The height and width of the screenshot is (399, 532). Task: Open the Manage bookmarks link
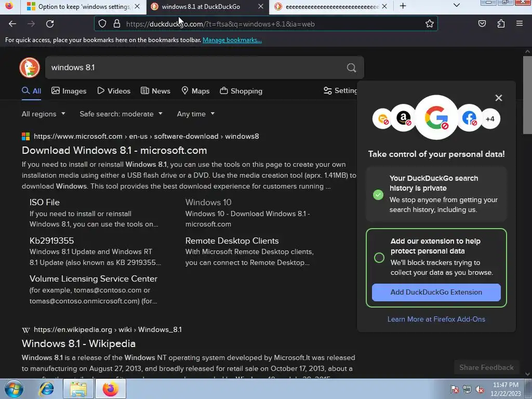point(232,40)
